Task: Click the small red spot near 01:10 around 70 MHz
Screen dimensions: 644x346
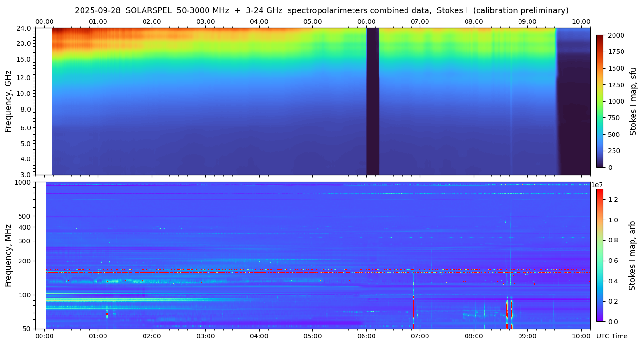Action: pos(107,315)
